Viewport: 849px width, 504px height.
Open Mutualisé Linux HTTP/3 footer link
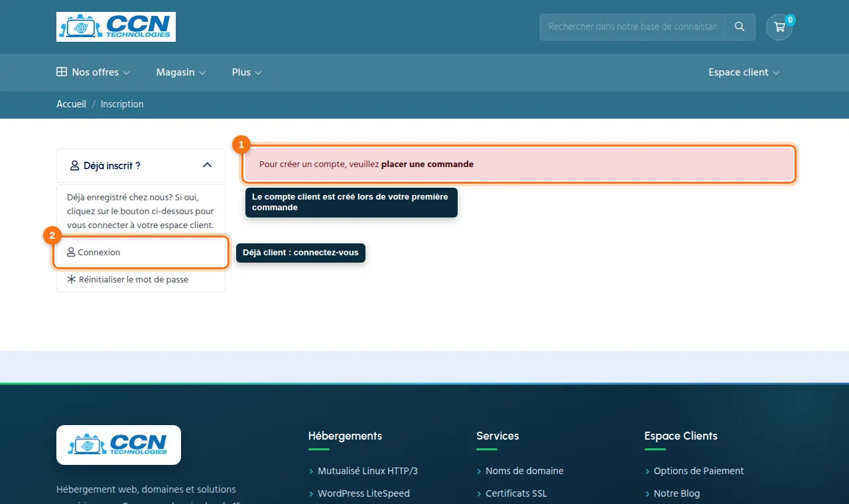pyautogui.click(x=367, y=471)
